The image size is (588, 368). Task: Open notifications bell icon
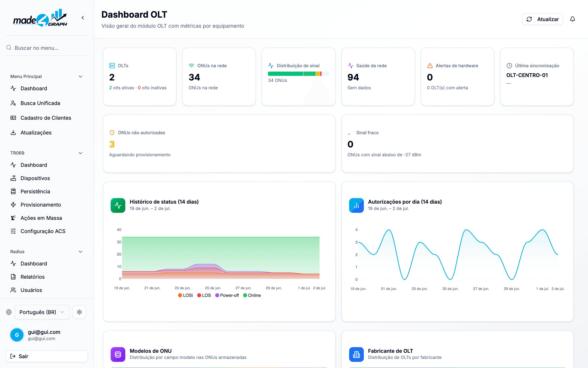[573, 19]
